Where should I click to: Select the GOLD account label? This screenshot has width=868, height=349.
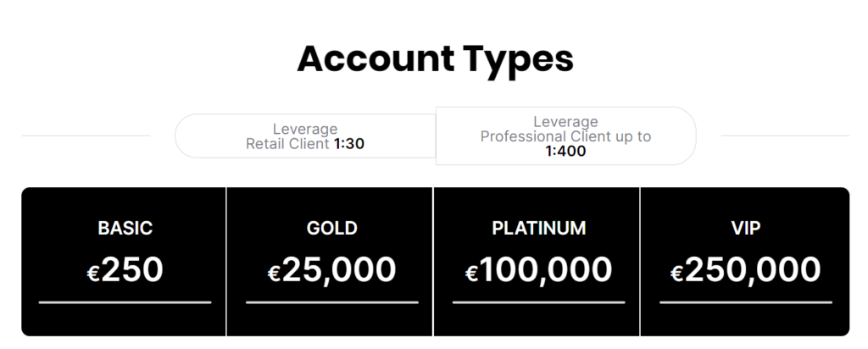click(331, 228)
